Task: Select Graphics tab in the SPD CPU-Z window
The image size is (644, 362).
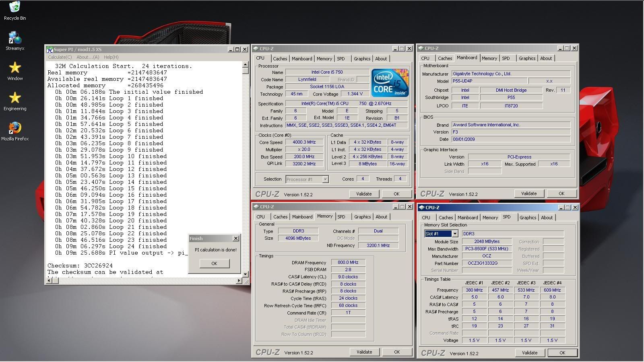Action: click(527, 218)
